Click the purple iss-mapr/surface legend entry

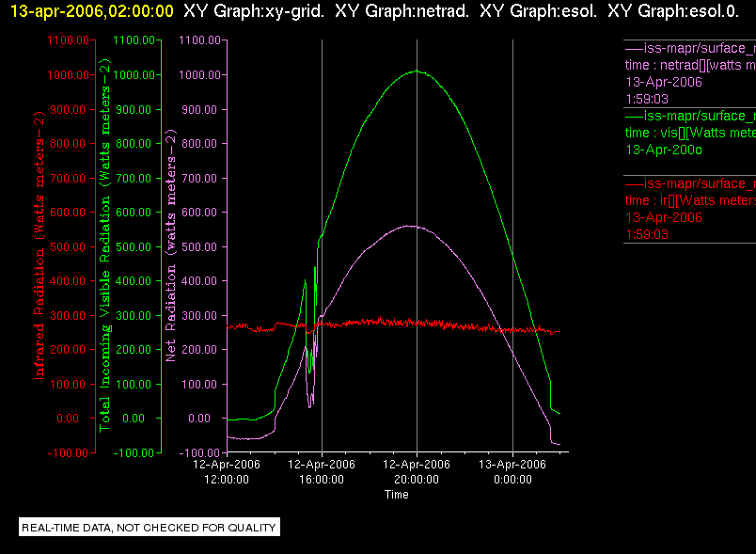click(x=690, y=48)
